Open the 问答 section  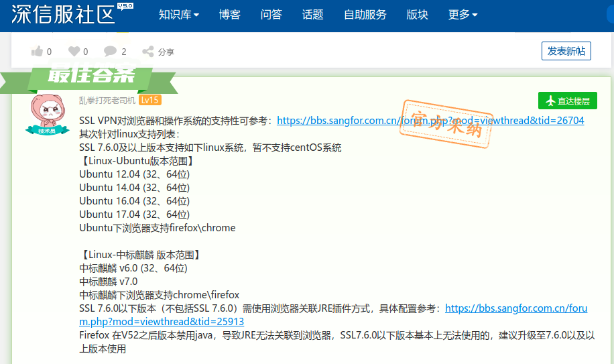pos(271,15)
